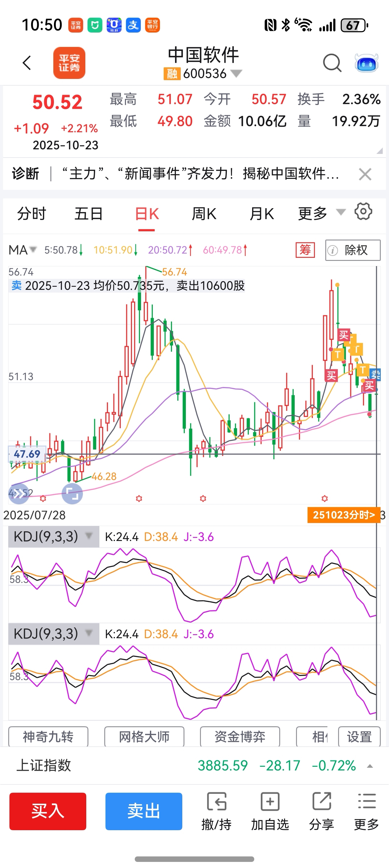Tap the back arrow icon

(27, 63)
